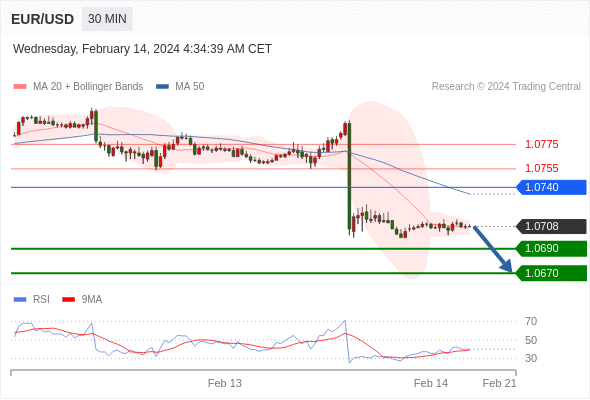Image resolution: width=590 pixels, height=400 pixels.
Task: Click the RSI 50 level label
Action: click(x=531, y=340)
